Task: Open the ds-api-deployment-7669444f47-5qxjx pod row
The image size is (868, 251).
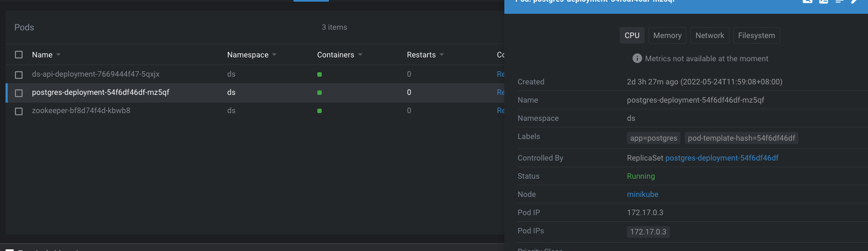Action: click(x=255, y=74)
